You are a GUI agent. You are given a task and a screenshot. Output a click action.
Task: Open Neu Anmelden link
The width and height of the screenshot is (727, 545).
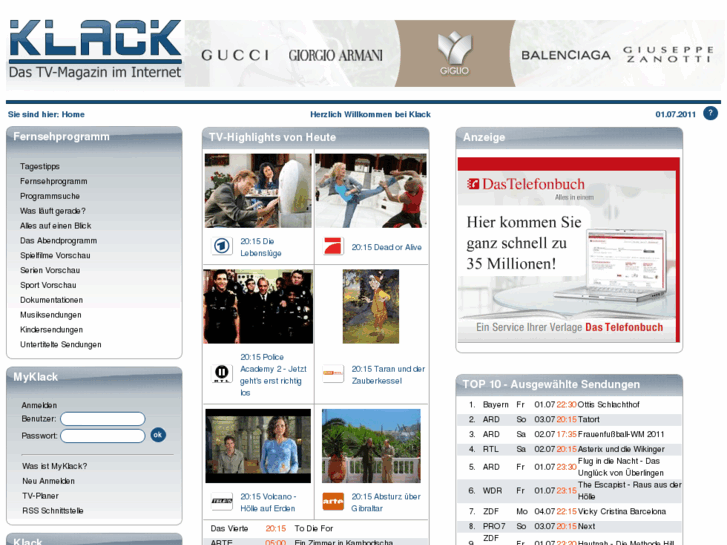click(48, 481)
